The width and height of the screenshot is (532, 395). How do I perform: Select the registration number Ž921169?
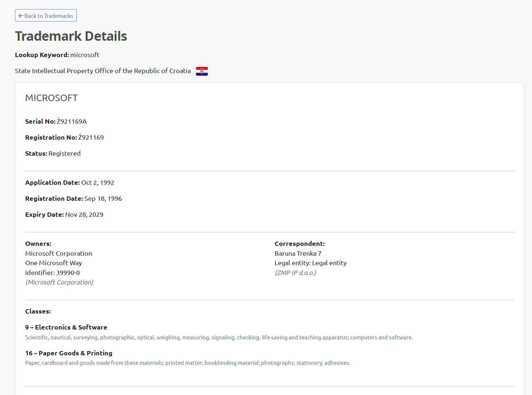91,137
